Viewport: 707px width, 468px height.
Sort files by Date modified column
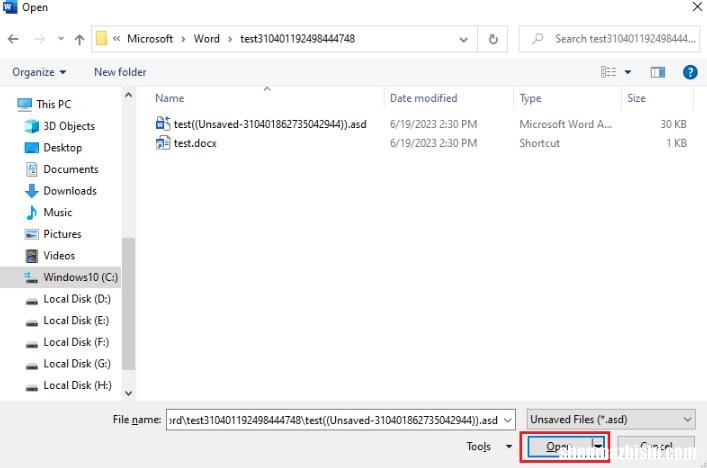423,98
